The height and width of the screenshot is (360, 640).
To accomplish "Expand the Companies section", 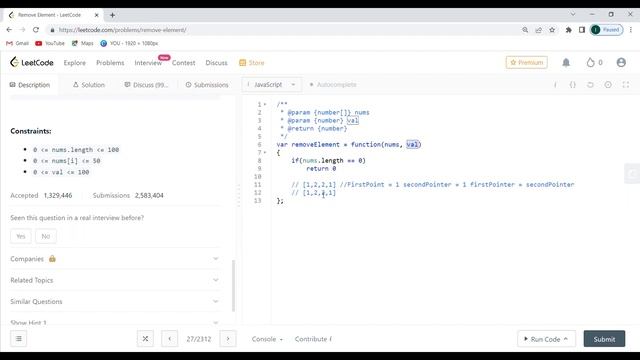I will click(x=115, y=259).
